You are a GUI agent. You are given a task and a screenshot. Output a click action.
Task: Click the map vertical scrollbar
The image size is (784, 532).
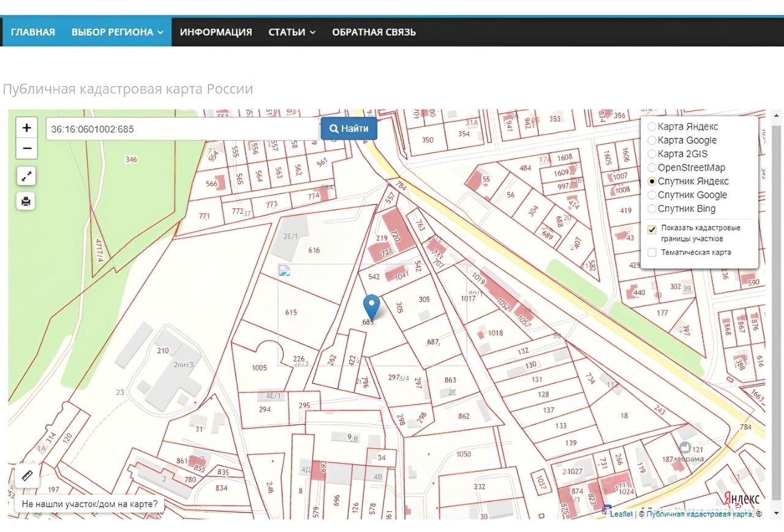tap(777, 314)
